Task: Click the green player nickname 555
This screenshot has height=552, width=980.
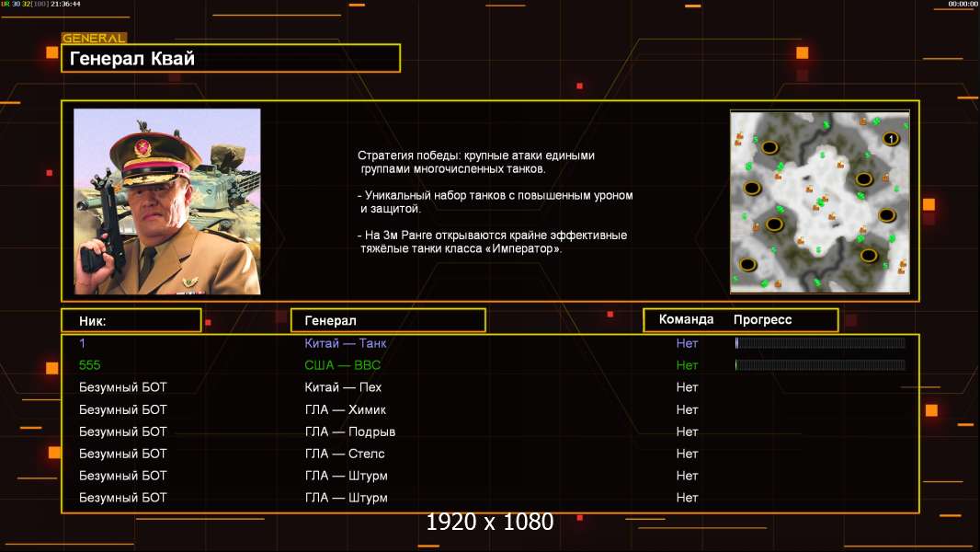Action: tap(89, 365)
